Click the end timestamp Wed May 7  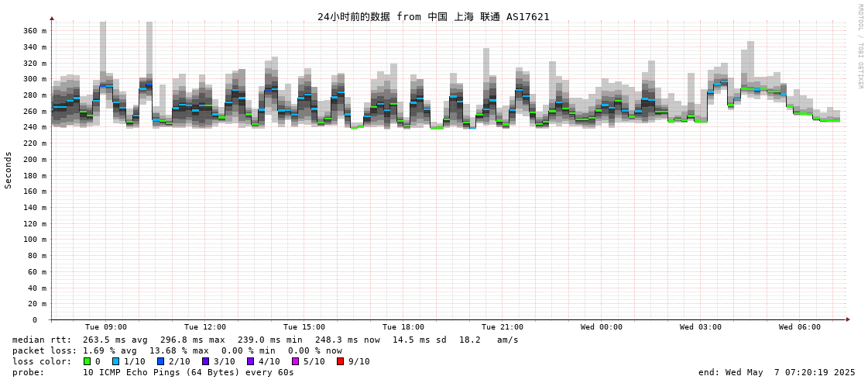(x=777, y=372)
